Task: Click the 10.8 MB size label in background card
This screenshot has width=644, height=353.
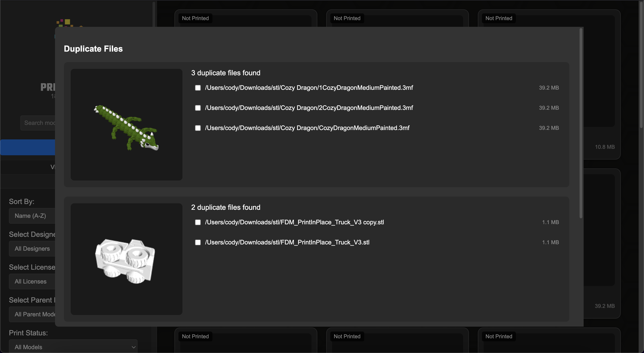Action: [x=604, y=147]
